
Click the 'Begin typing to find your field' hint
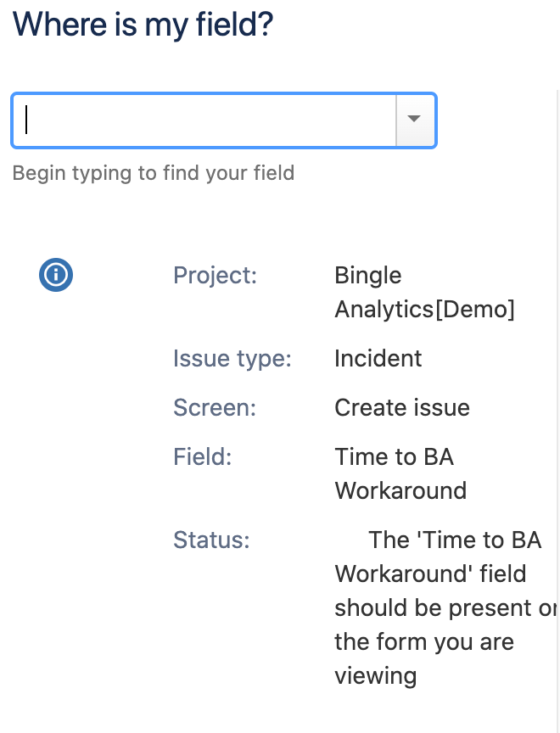pyautogui.click(x=154, y=173)
